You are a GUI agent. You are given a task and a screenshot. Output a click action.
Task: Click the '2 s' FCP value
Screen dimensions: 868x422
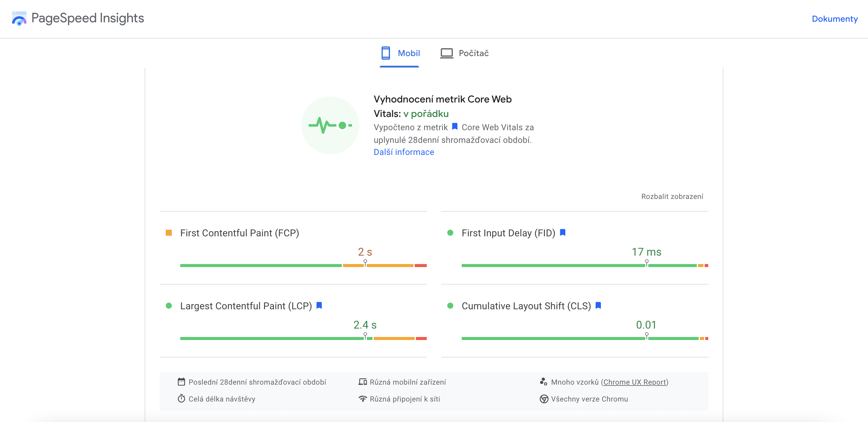click(365, 252)
